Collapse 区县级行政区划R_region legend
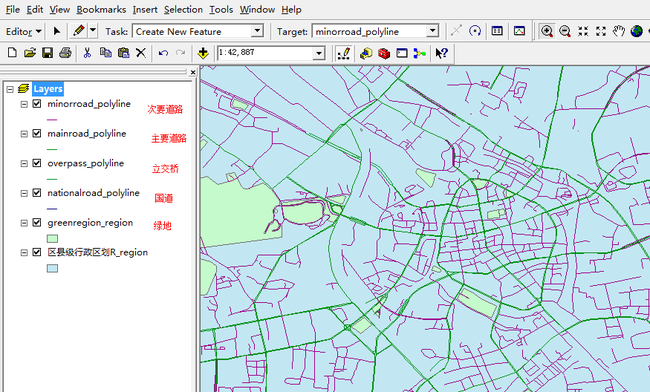 tap(24, 252)
